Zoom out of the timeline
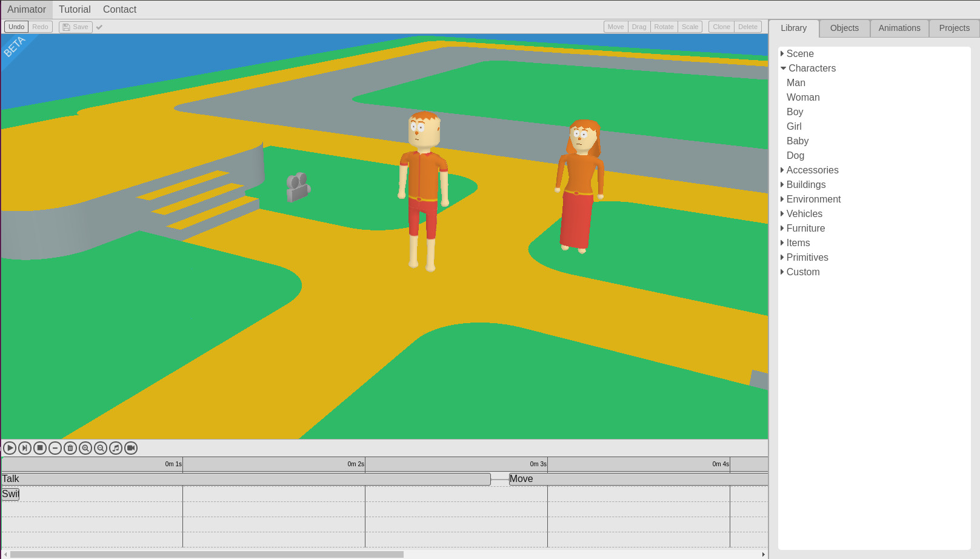The height and width of the screenshot is (559, 980). point(100,448)
